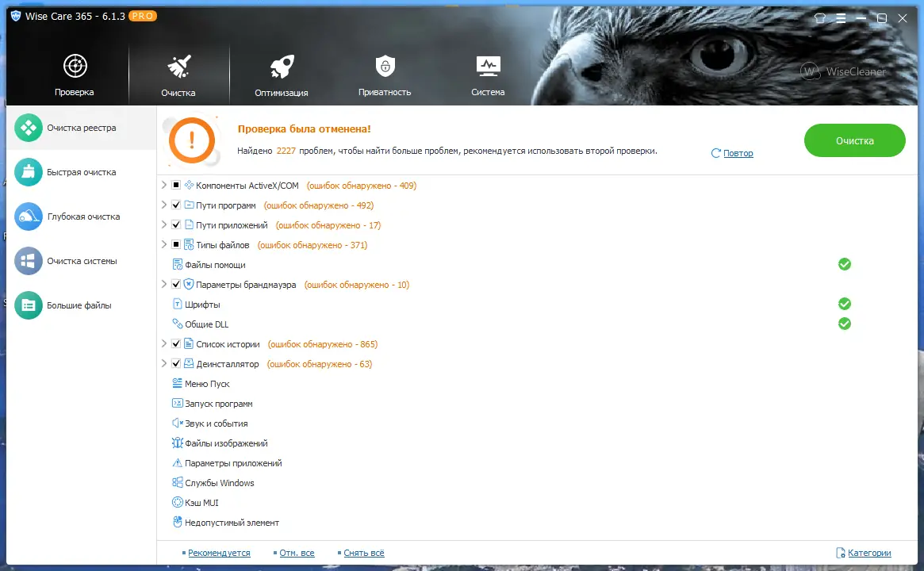Click the Быстрая очистка sidebar icon

[x=29, y=172]
